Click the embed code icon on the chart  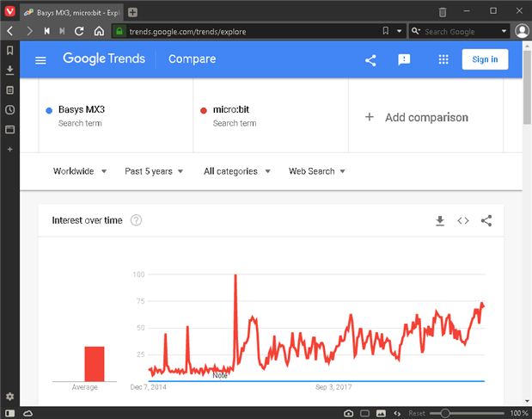pos(463,221)
